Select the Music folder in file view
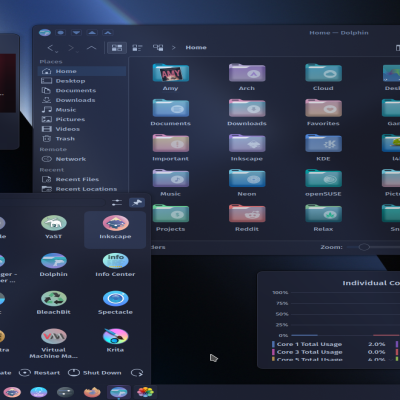This screenshot has height=400, width=400. coord(171,179)
